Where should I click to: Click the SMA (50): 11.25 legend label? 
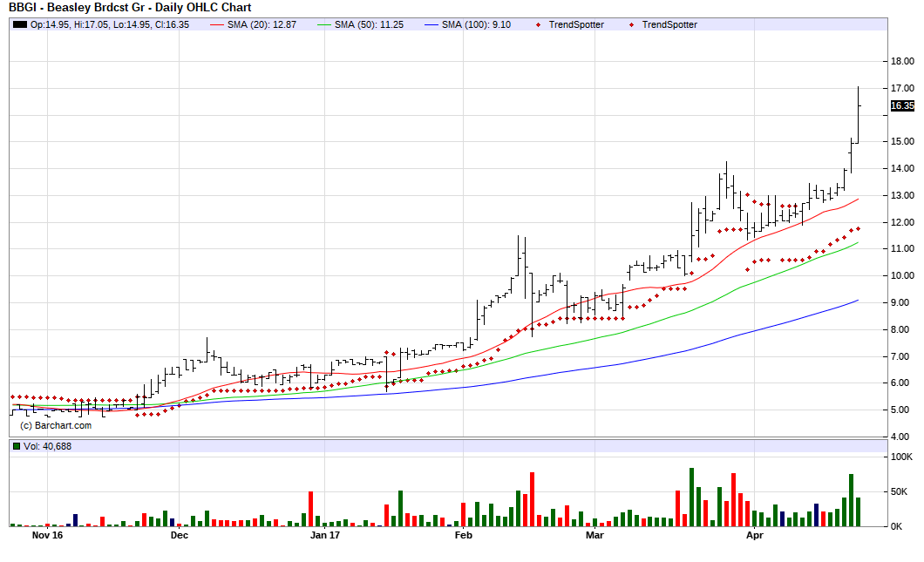pos(369,24)
